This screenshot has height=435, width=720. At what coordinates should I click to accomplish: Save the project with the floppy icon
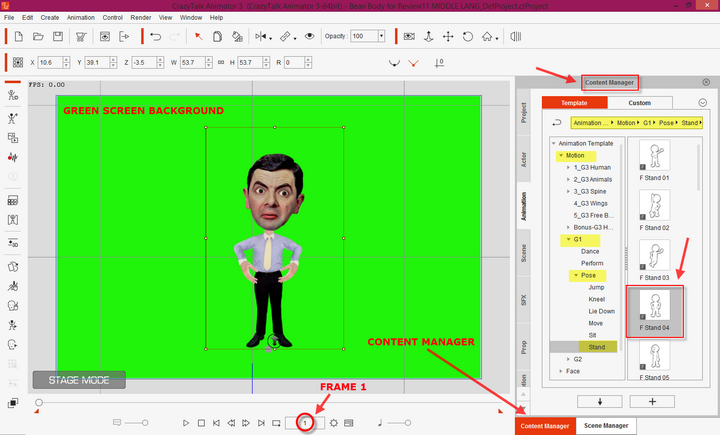click(58, 37)
